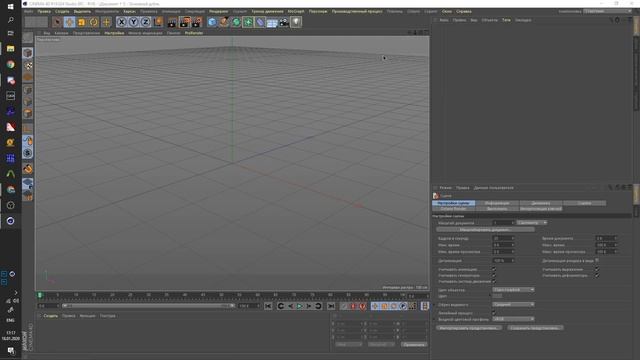Toggle position keyframe recording icon
The image size is (640, 360).
click(x=375, y=306)
